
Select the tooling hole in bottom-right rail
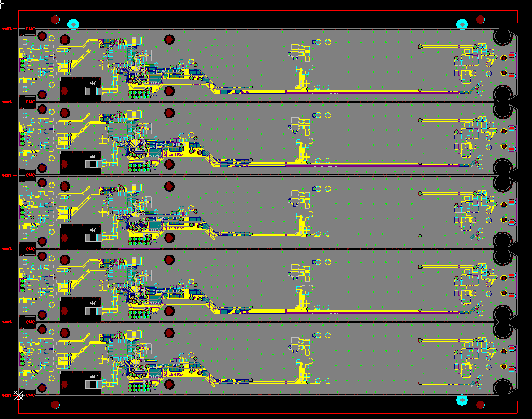(x=481, y=405)
